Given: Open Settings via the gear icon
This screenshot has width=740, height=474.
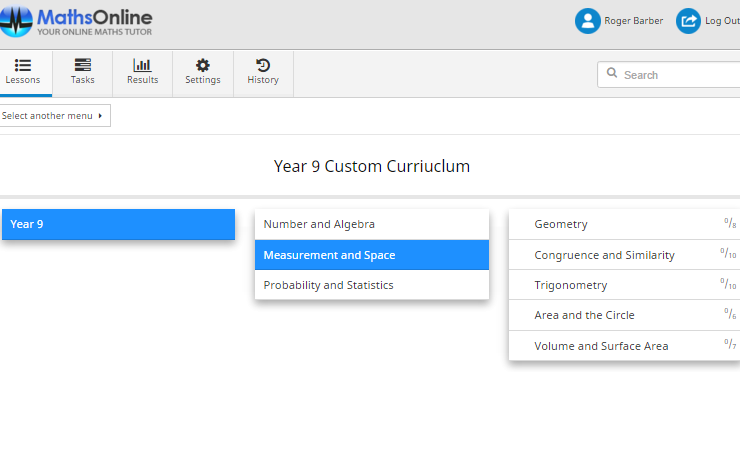Looking at the screenshot, I should [x=203, y=65].
